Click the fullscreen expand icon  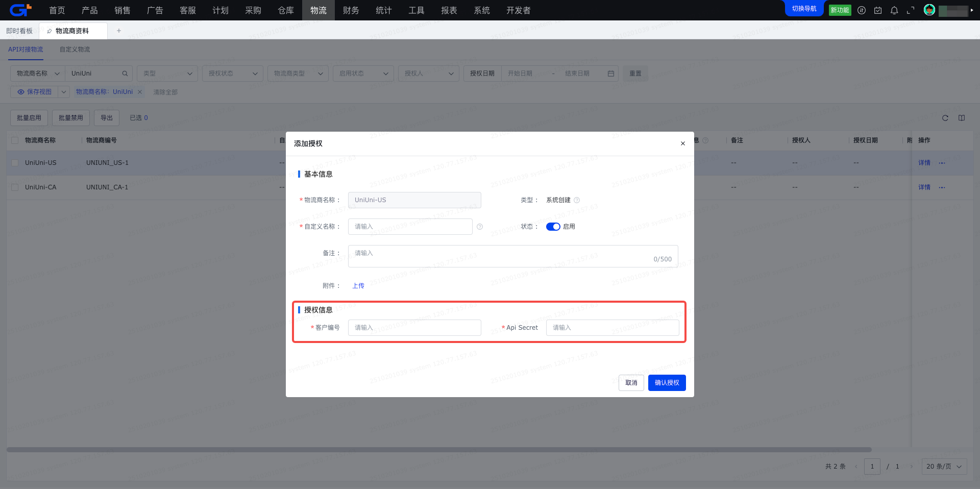click(x=911, y=10)
